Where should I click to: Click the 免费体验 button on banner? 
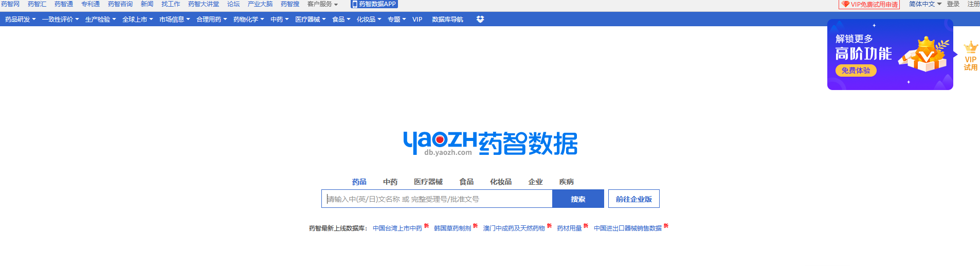click(x=856, y=70)
